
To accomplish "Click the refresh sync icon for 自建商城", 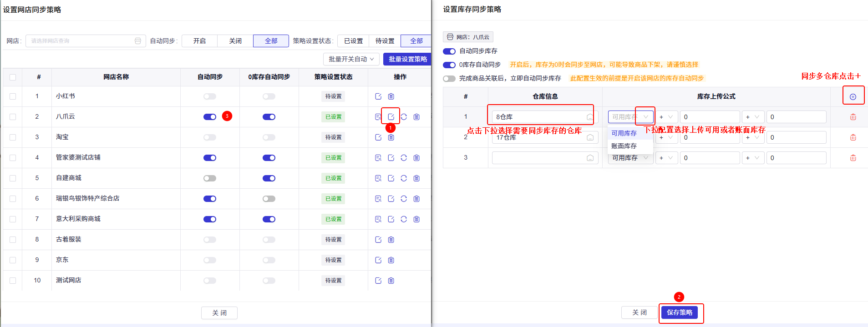I will (x=404, y=178).
